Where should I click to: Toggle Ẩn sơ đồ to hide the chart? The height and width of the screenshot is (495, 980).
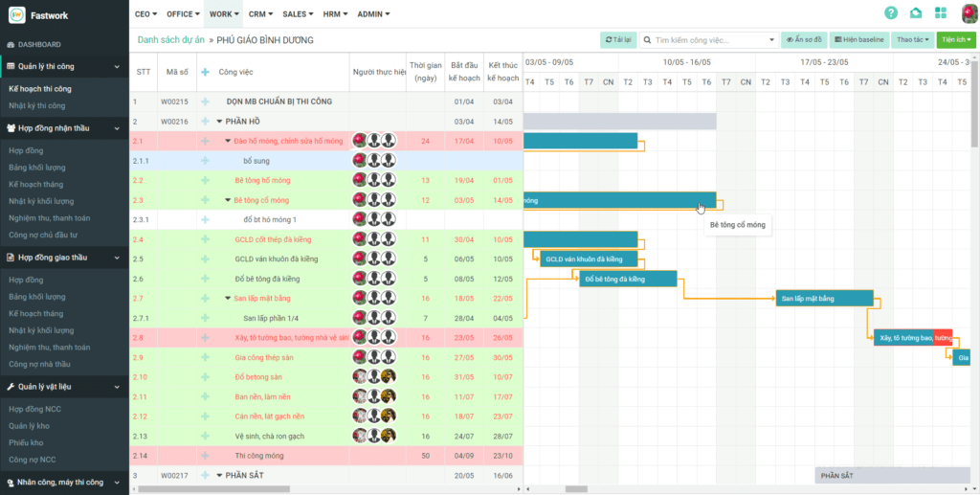[804, 40]
